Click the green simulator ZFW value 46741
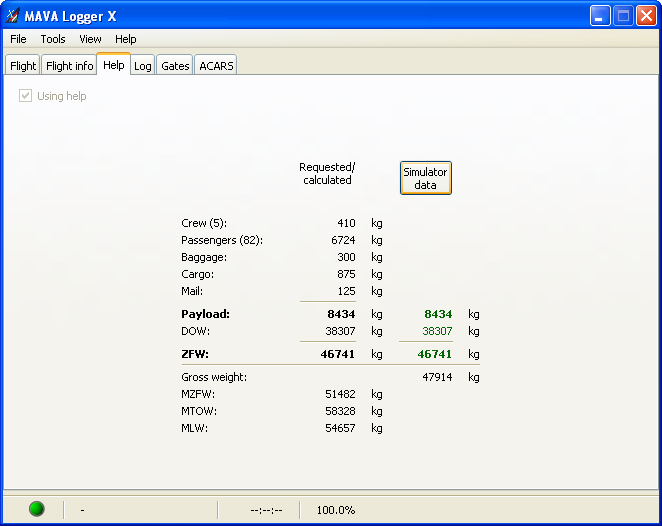This screenshot has height=526, width=662. pyautogui.click(x=435, y=354)
